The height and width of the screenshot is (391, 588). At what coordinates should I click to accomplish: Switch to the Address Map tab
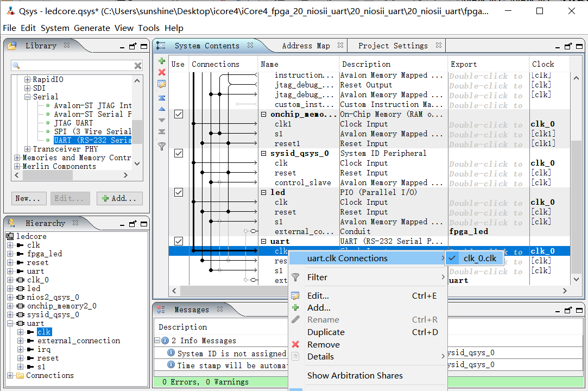305,46
